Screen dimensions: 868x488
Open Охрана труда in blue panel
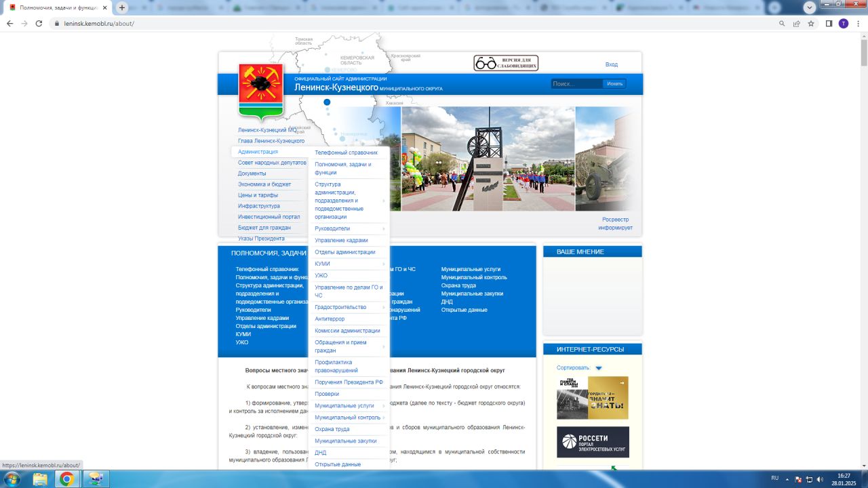(x=458, y=285)
